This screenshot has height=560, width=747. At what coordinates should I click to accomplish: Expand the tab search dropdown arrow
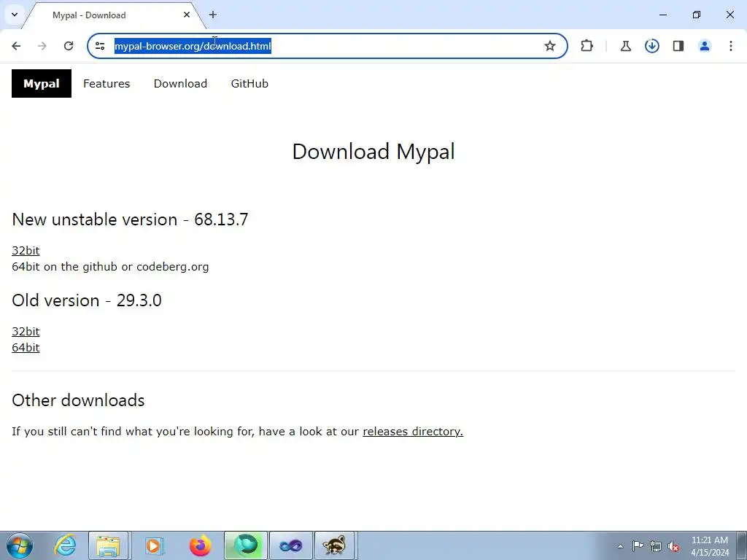click(15, 15)
